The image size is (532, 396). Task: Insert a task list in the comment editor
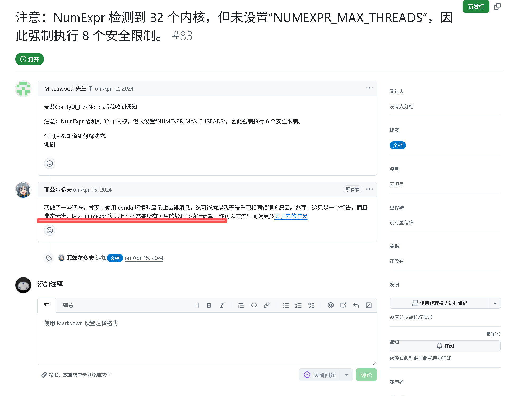(x=312, y=305)
